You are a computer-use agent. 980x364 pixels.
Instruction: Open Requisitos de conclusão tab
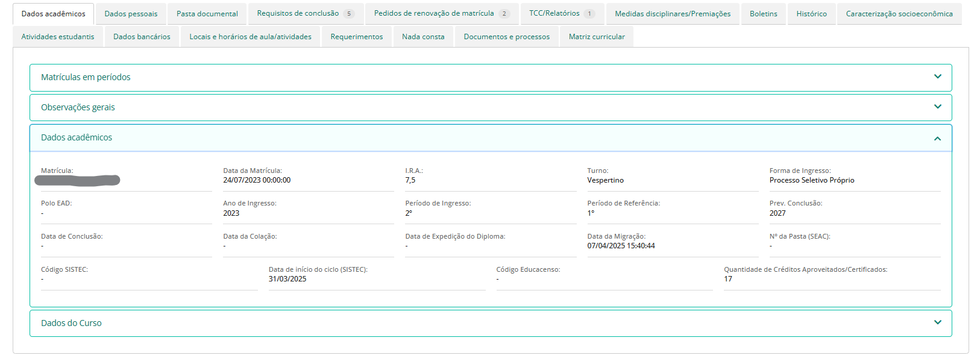[298, 13]
